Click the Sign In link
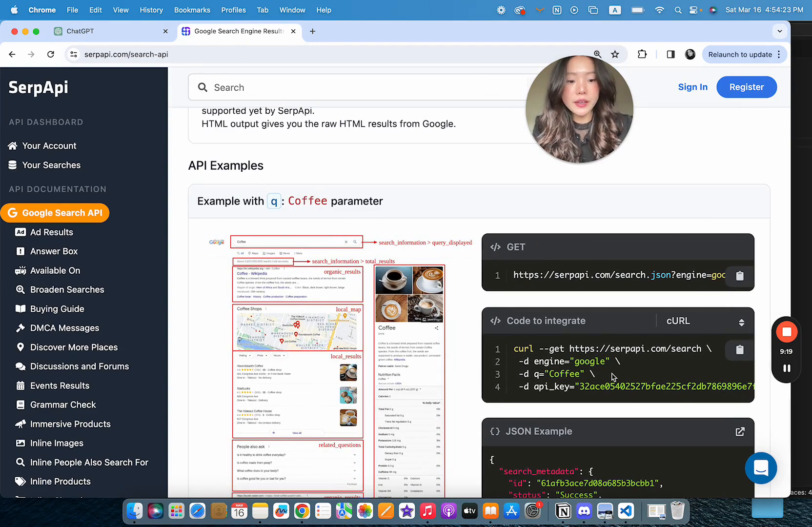This screenshot has width=812, height=527. [692, 87]
